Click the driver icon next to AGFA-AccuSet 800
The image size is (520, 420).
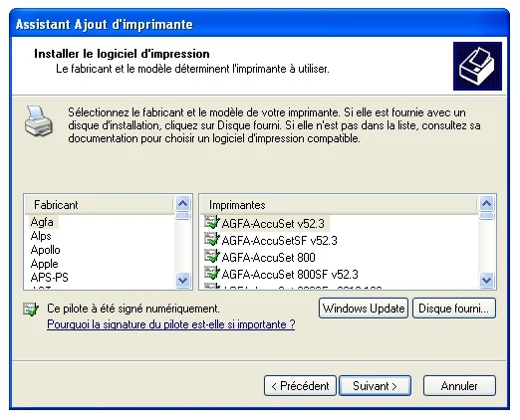click(x=211, y=256)
